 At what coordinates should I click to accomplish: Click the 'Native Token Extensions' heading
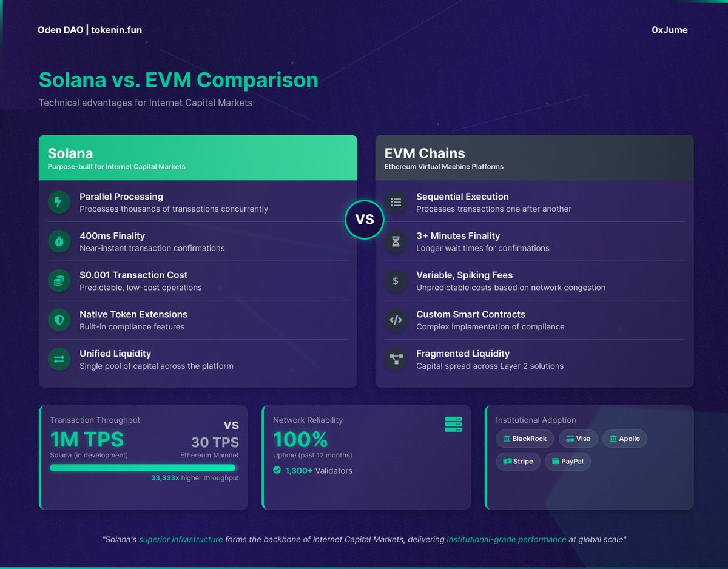click(133, 314)
